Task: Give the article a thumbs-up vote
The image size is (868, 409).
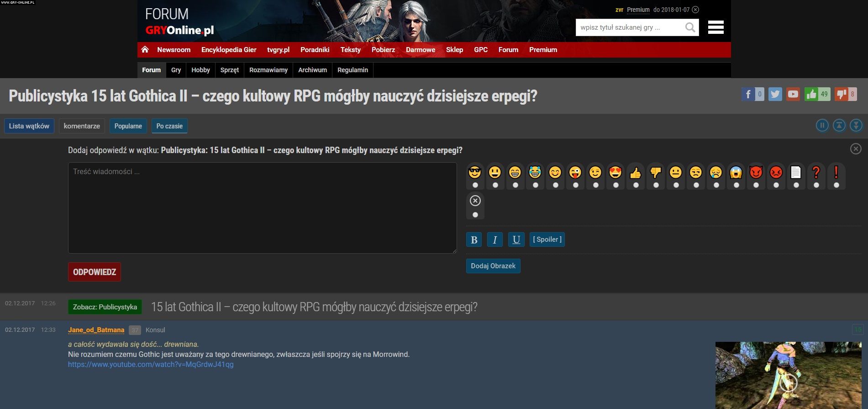Action: tap(811, 94)
